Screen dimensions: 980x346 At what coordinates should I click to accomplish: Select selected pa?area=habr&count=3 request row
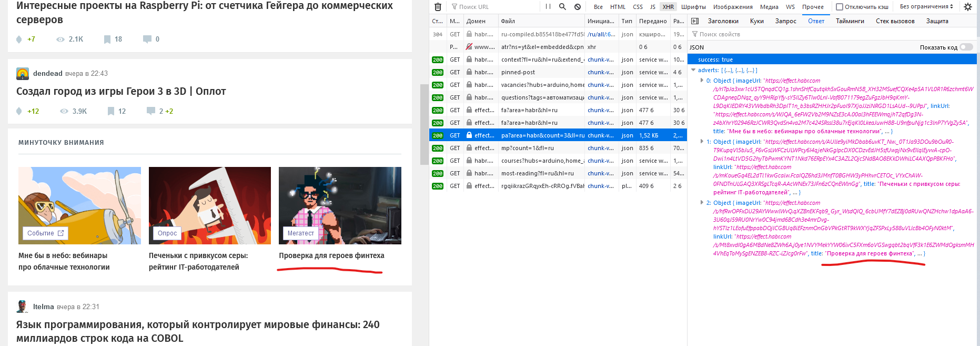[x=558, y=135]
